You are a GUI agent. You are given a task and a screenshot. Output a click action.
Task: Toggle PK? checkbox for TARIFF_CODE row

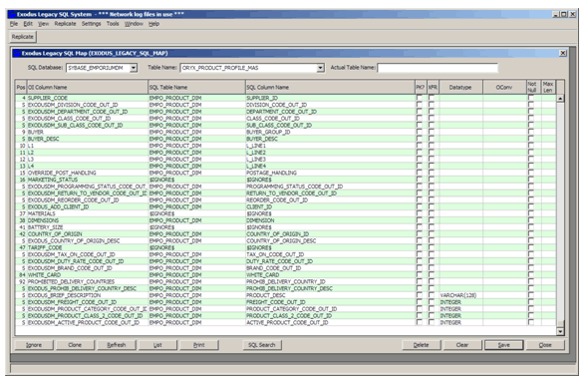pos(420,248)
